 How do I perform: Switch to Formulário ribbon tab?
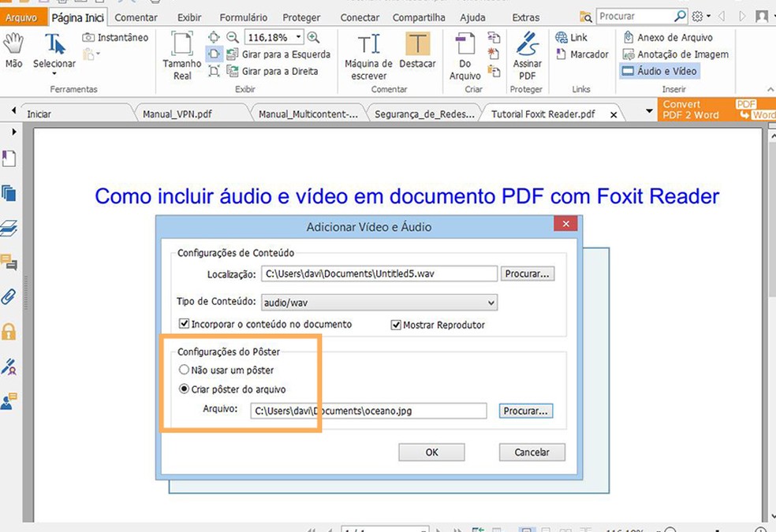click(x=243, y=18)
